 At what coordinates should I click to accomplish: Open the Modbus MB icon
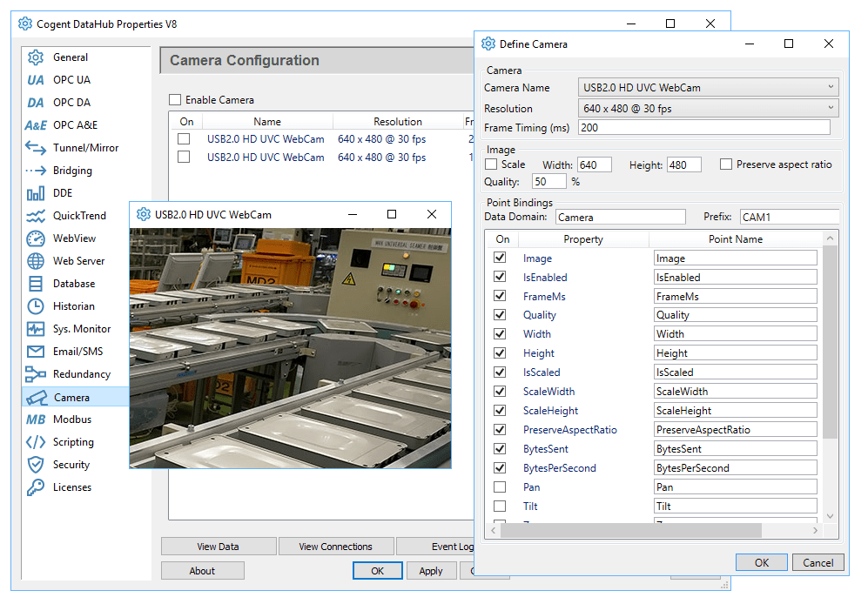pyautogui.click(x=36, y=419)
